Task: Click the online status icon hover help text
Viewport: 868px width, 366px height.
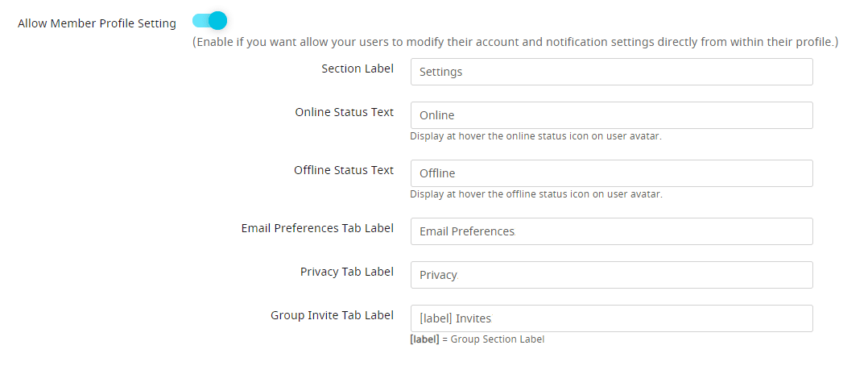Action: 536,136
